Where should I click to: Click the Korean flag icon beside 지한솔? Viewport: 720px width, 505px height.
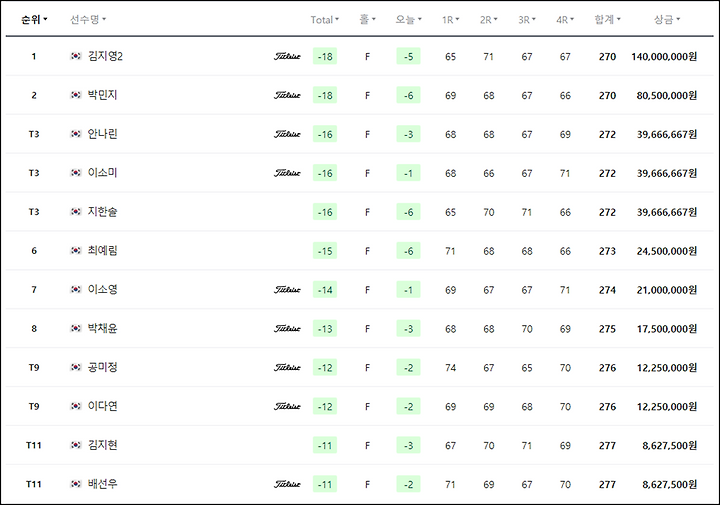coord(76,212)
